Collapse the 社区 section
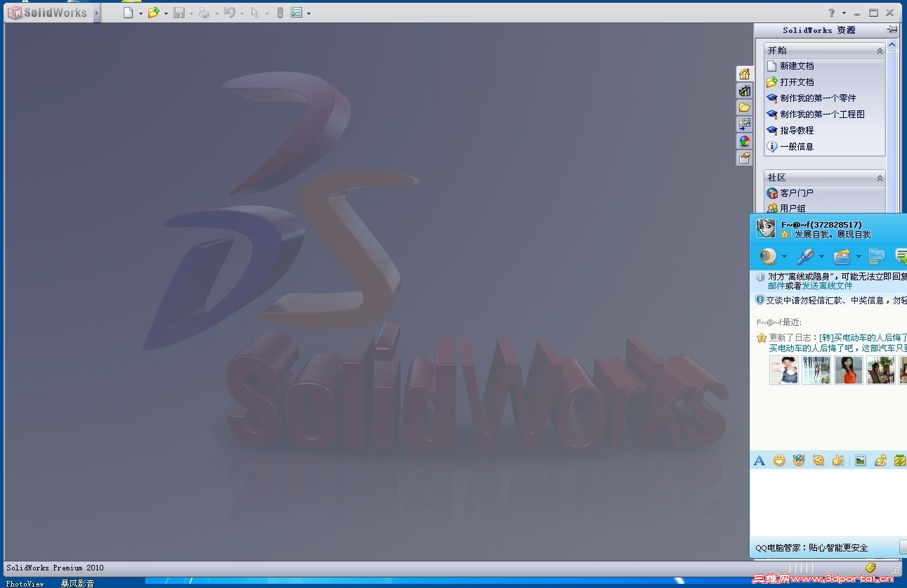The height and width of the screenshot is (588, 907). [x=880, y=178]
